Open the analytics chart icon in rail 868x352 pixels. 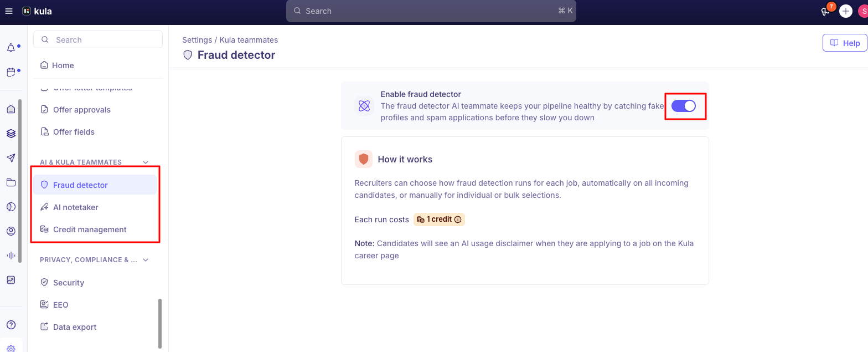(x=11, y=280)
